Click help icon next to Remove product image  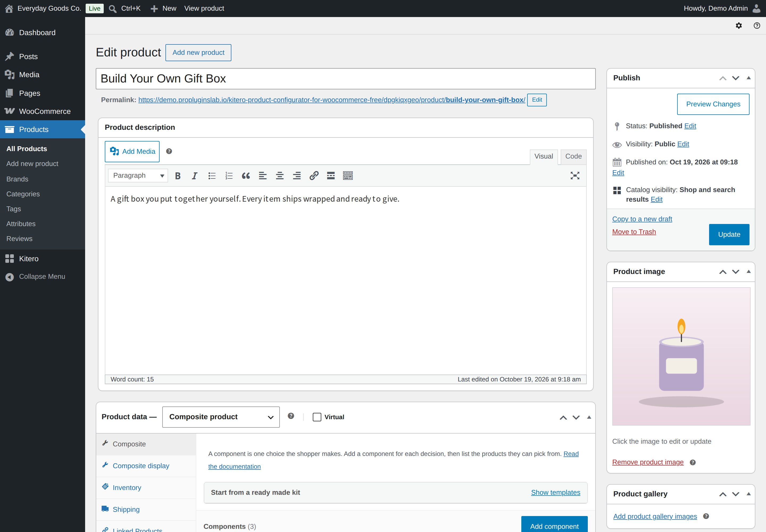[692, 462]
